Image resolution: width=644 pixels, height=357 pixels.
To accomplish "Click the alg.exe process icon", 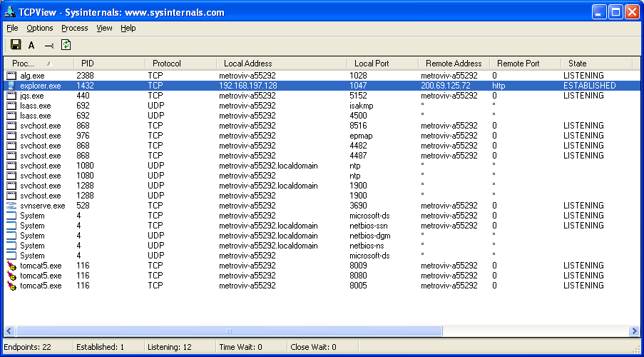I will (x=11, y=76).
